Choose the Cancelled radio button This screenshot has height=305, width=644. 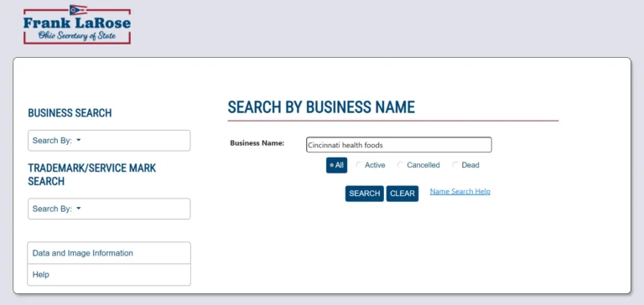pyautogui.click(x=401, y=165)
